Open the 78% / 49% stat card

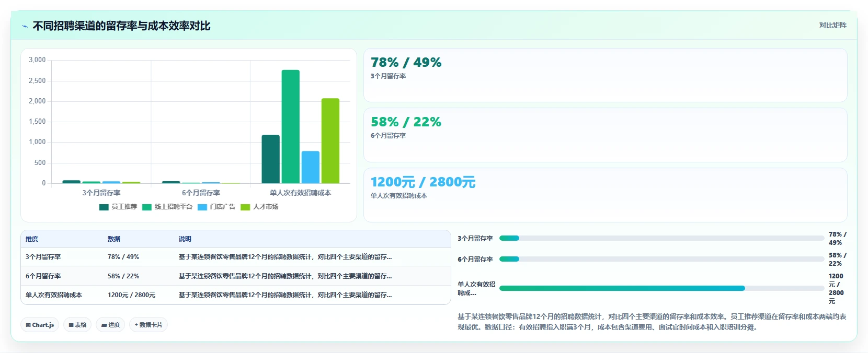(606, 75)
